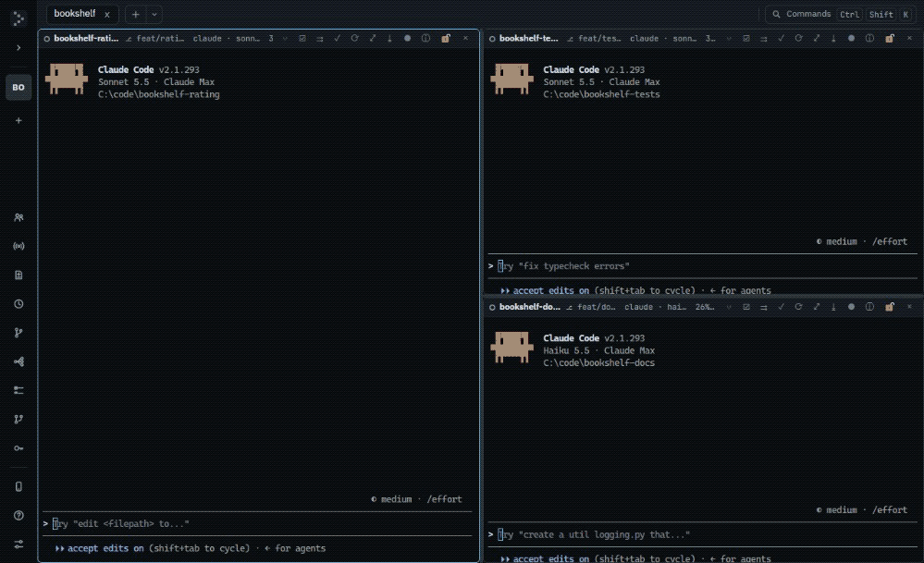Click "accept edits on" in bookshelf-rating terminal
This screenshot has width=924, height=563.
pos(105,548)
